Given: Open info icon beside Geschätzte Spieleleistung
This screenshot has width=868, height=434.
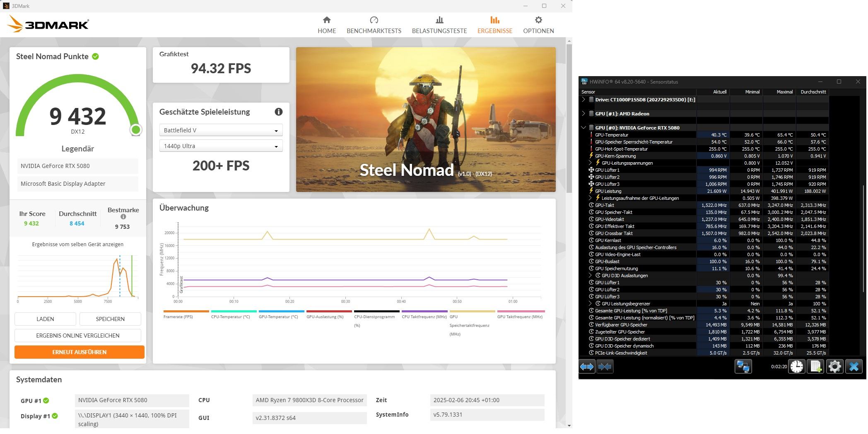Looking at the screenshot, I should tap(278, 112).
